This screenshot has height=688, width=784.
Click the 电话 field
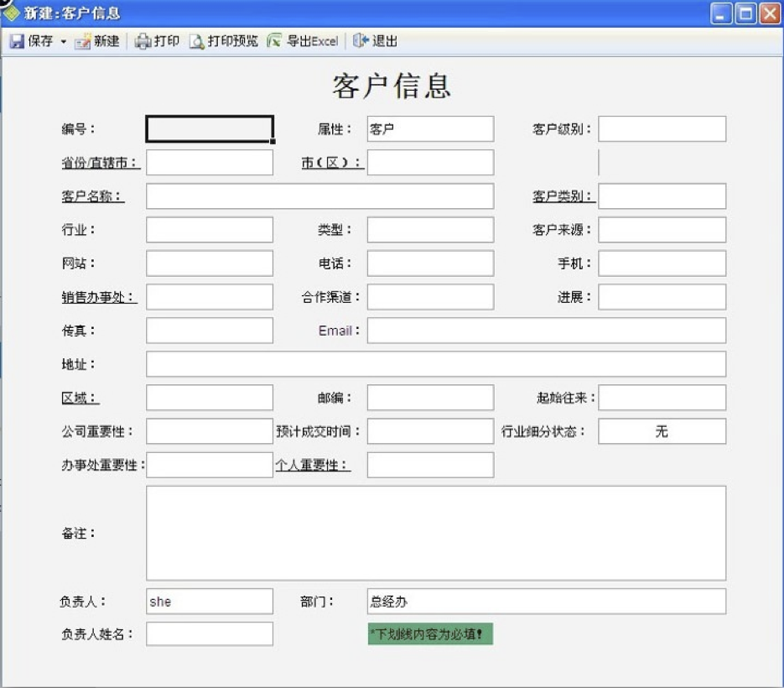tap(430, 263)
